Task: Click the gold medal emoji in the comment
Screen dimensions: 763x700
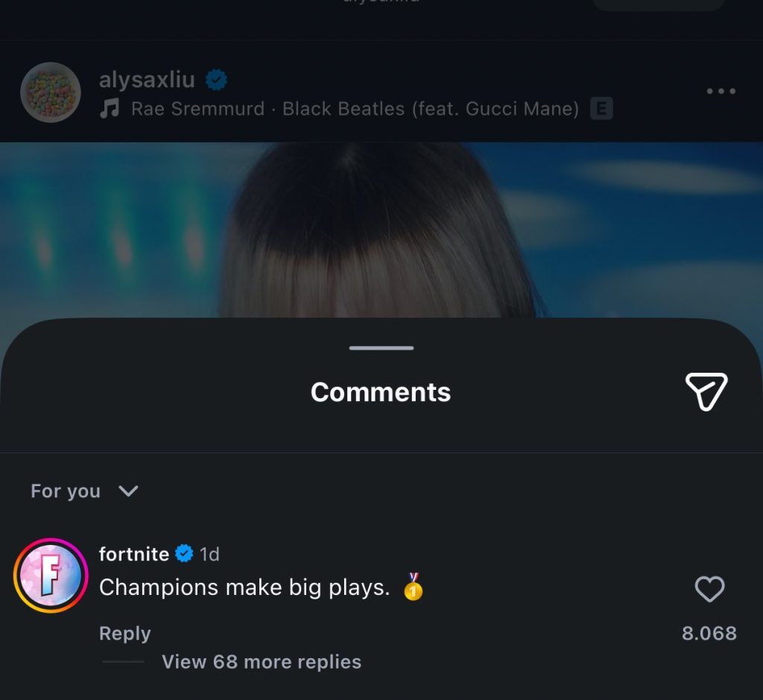Action: coord(413,587)
